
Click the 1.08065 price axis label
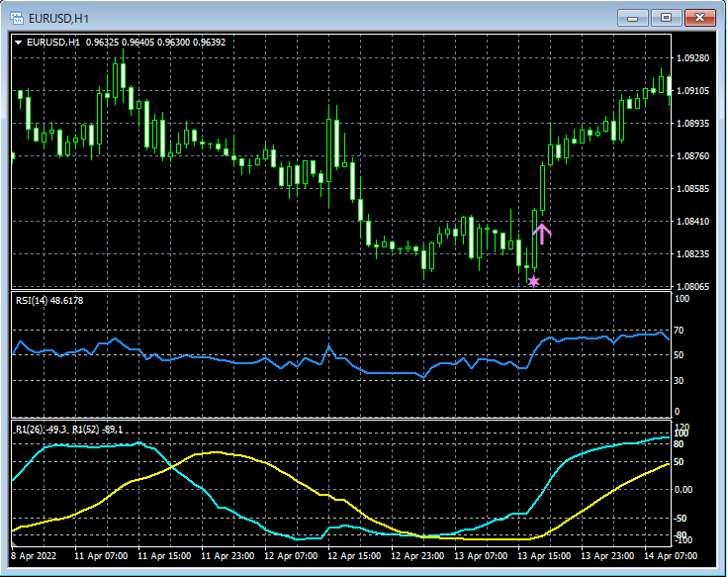[x=691, y=287]
